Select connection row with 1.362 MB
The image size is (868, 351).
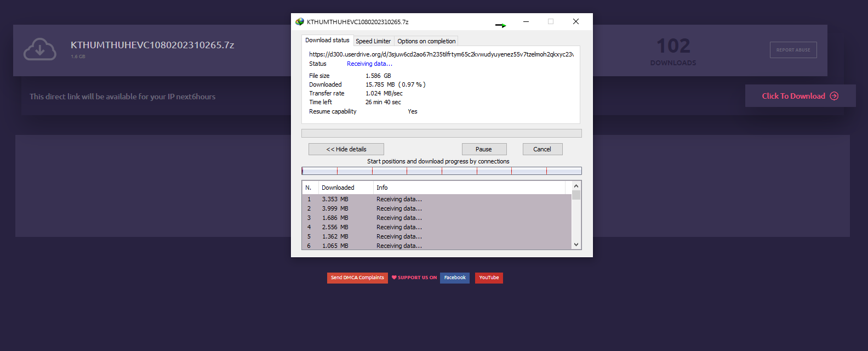tap(437, 236)
